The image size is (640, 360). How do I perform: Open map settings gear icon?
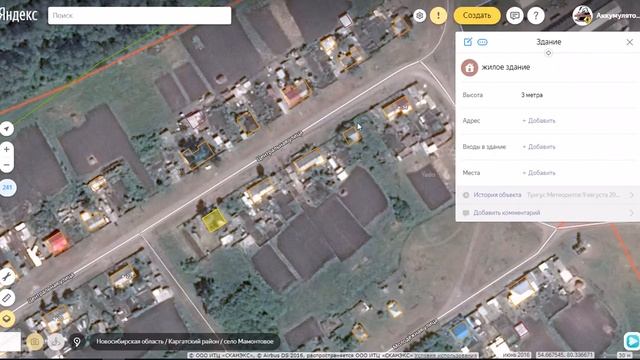click(419, 16)
